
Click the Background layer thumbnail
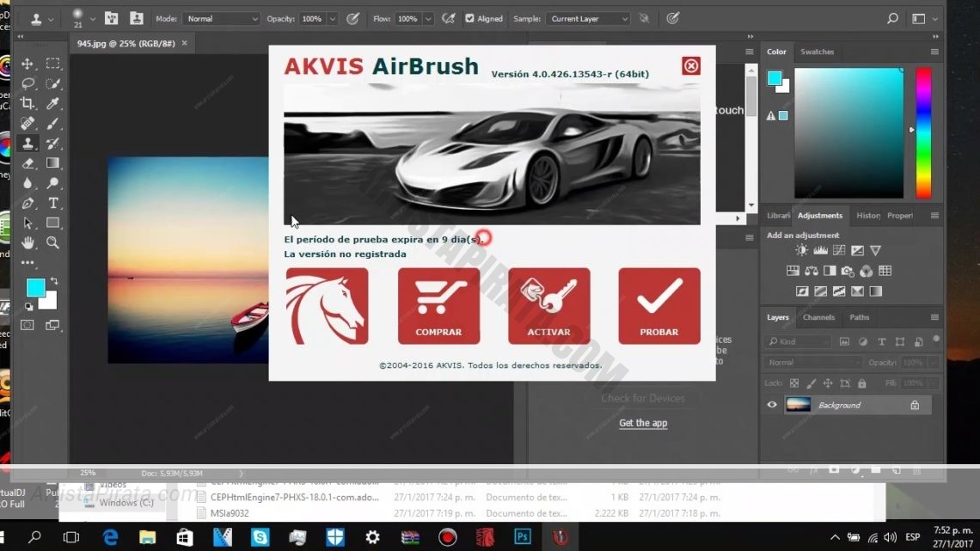pos(798,405)
